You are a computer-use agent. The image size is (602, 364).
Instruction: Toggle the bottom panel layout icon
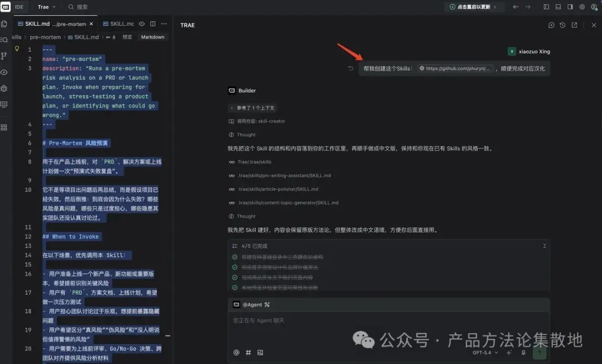[558, 7]
